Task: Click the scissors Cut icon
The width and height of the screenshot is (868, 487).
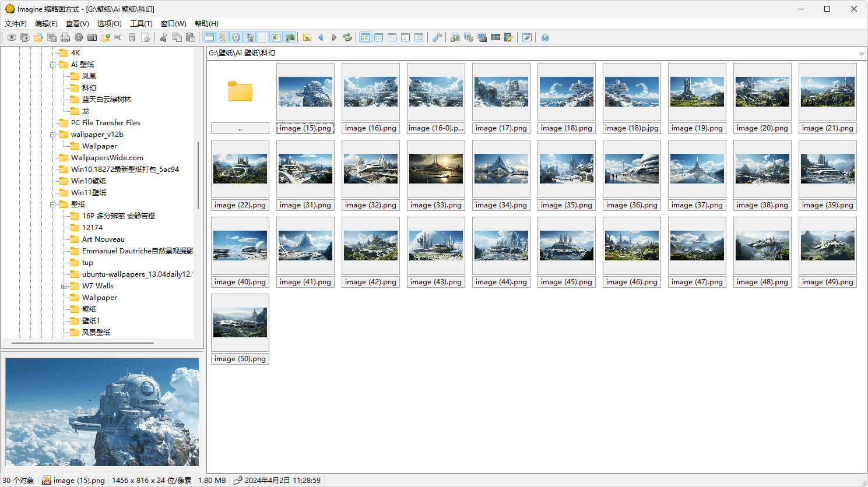Action: pos(164,37)
